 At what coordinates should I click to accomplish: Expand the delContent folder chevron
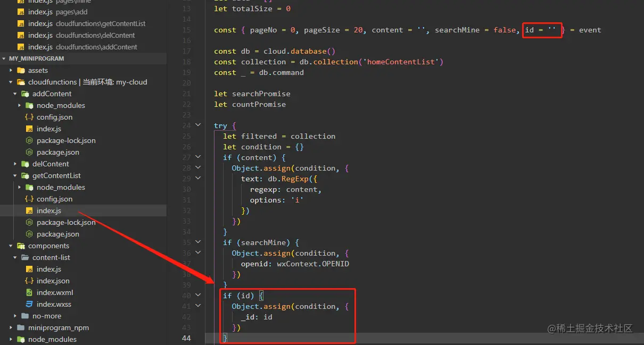[x=15, y=164]
